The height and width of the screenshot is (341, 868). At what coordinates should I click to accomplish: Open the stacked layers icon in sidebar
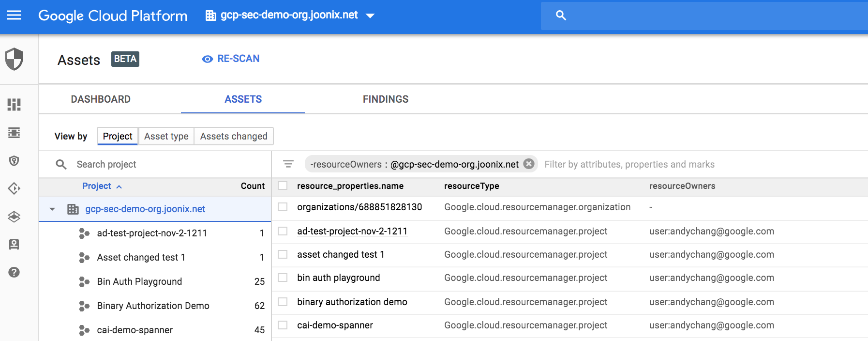point(14,217)
